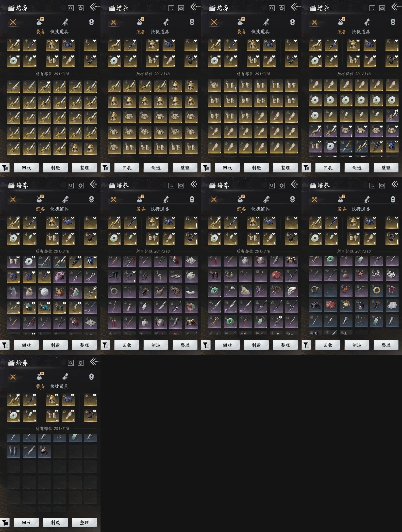Click 整理 in the third panel

[285, 168]
